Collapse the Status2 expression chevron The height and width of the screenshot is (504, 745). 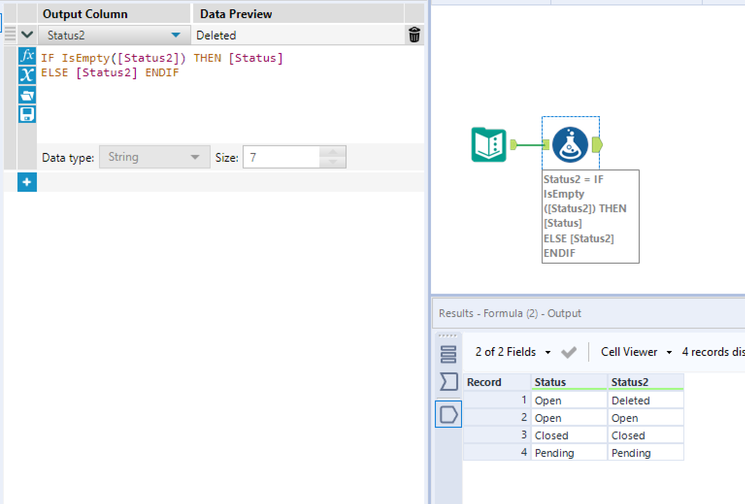point(27,35)
